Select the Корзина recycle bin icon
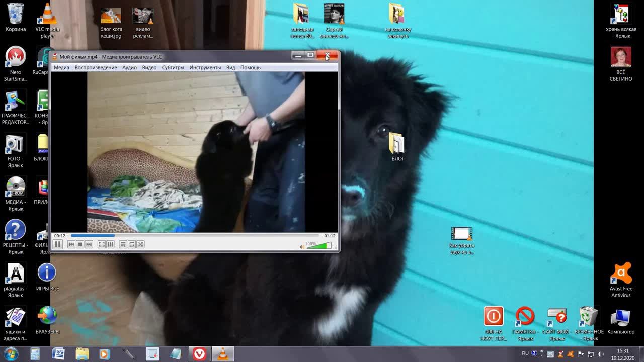Viewport: 644px width, 362px height. (x=16, y=18)
